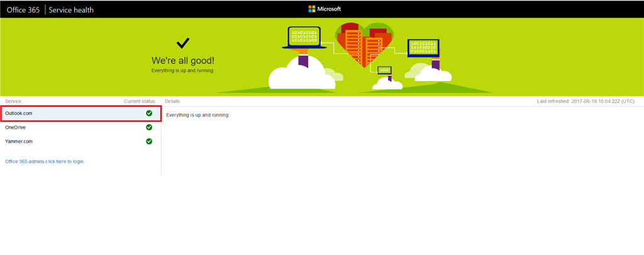The image size is (644, 255).
Task: Click the green status icon for Yammer.com
Action: (x=149, y=141)
